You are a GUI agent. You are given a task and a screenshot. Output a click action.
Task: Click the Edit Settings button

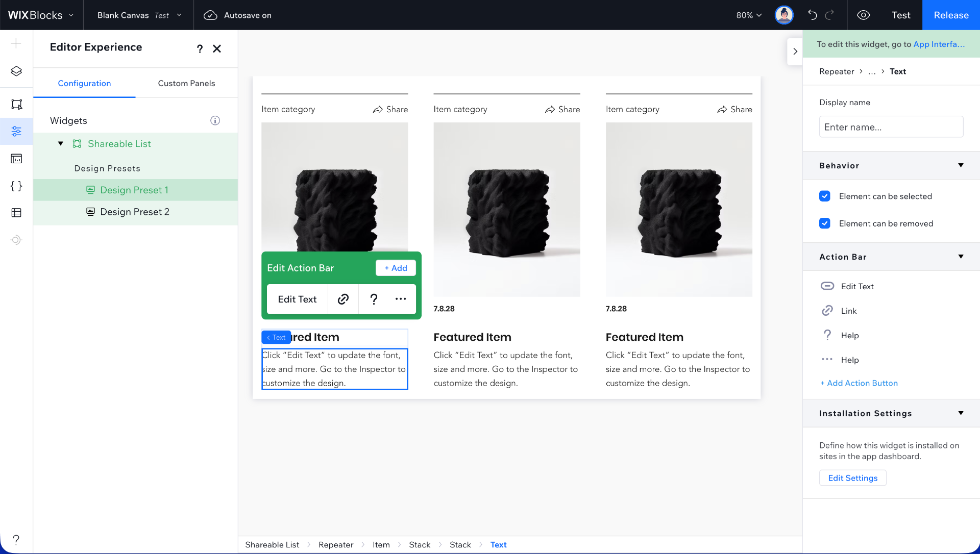tap(852, 478)
